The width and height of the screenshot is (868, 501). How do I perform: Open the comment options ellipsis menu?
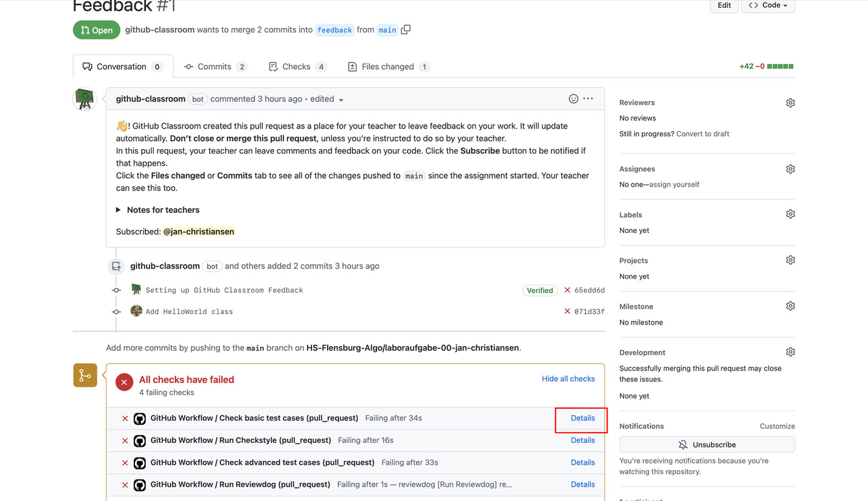(x=588, y=99)
